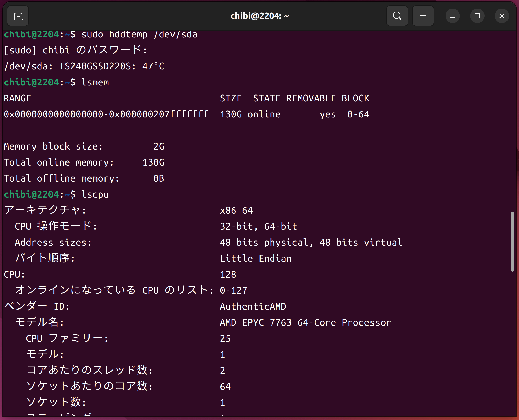This screenshot has width=519, height=420.
Task: Open the hamburger main menu
Action: click(423, 16)
